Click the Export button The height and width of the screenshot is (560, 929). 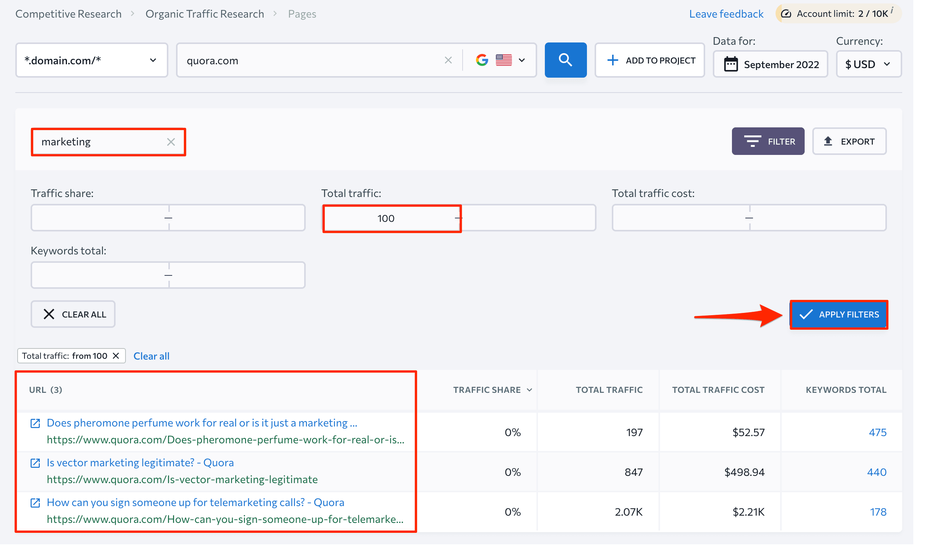(x=849, y=141)
